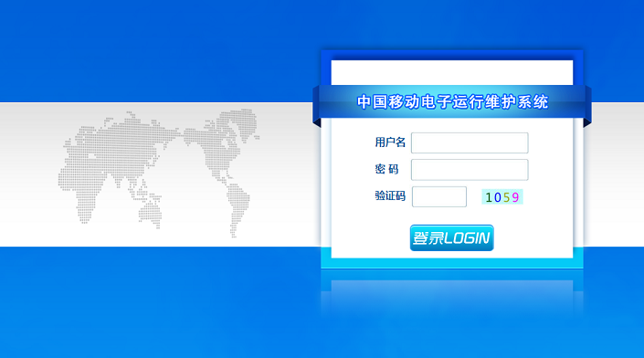The height and width of the screenshot is (358, 644).
Task: Submit with the 登录LOGIN button
Action: (452, 237)
